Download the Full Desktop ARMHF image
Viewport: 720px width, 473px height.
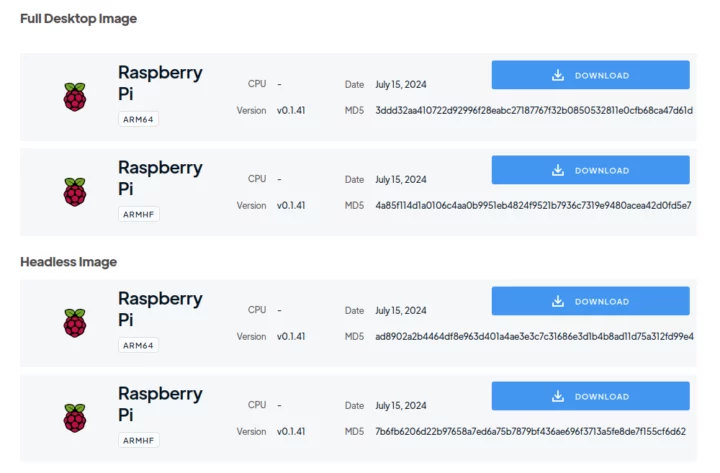click(590, 170)
